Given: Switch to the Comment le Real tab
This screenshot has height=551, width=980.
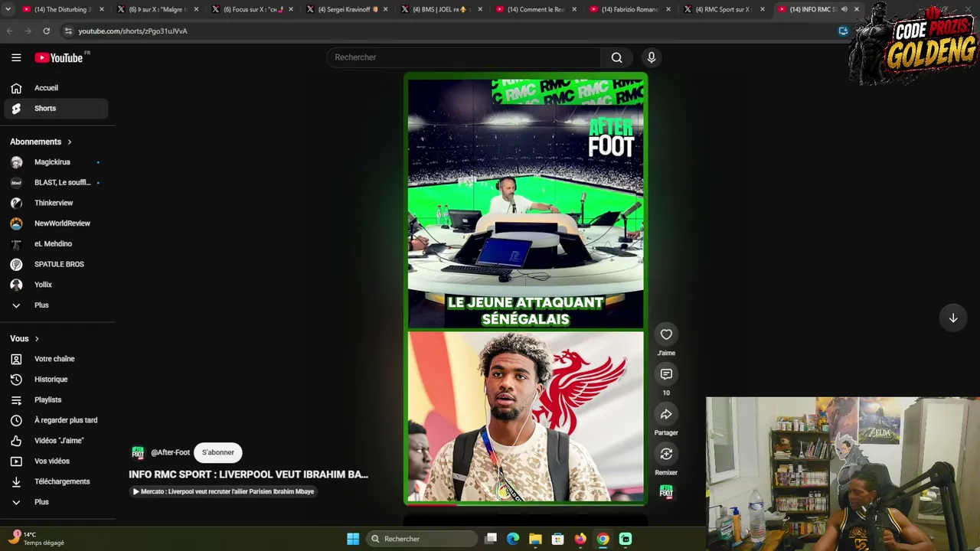Looking at the screenshot, I should click(535, 9).
